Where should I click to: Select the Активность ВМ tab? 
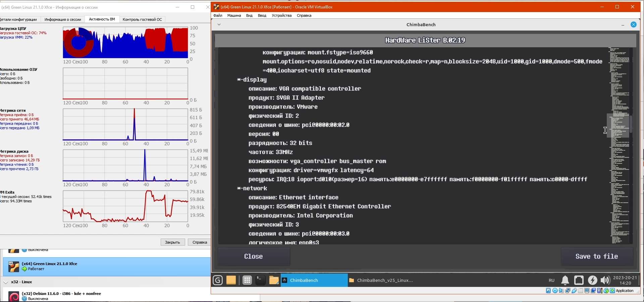click(102, 19)
